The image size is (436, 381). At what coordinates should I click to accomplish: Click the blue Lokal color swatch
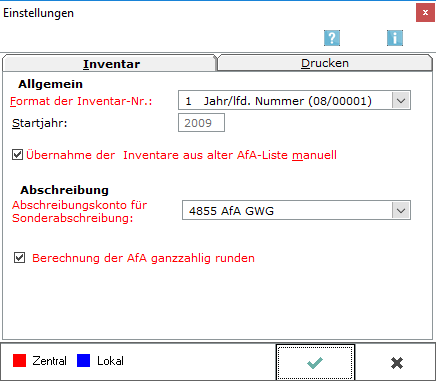(x=83, y=361)
